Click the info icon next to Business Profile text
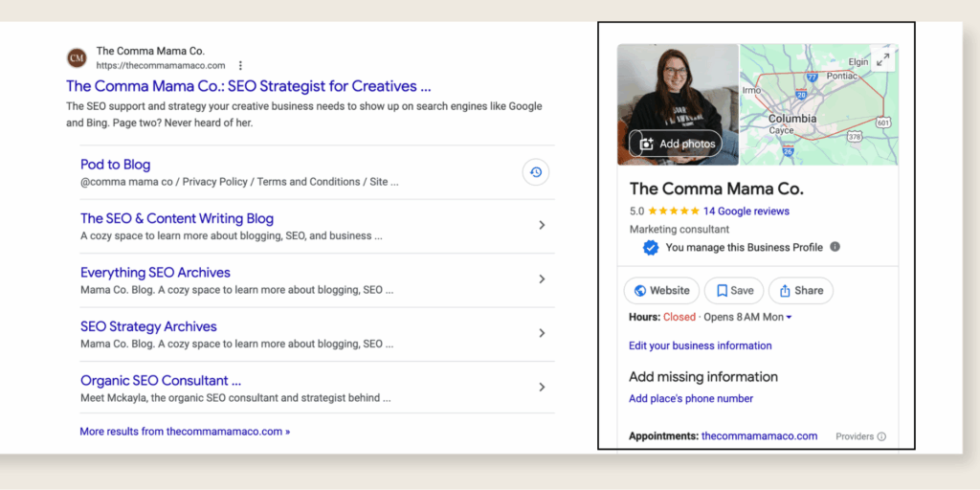This screenshot has width=980, height=490. pyautogui.click(x=835, y=247)
